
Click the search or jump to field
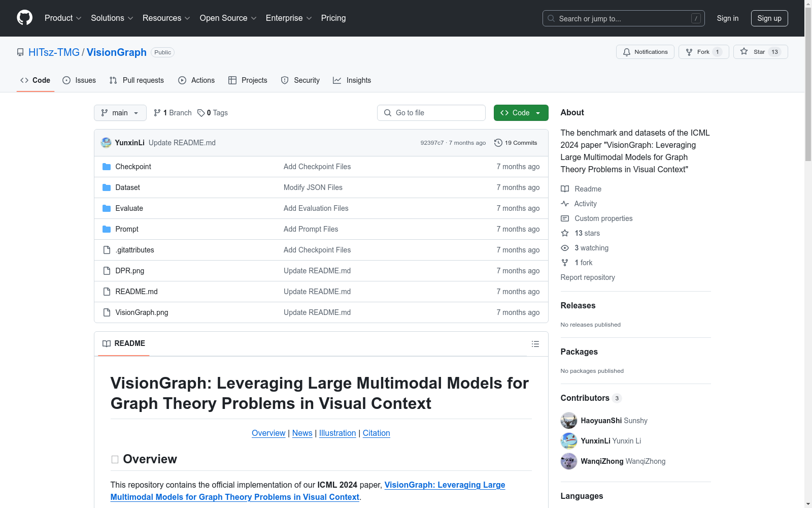pyautogui.click(x=623, y=18)
